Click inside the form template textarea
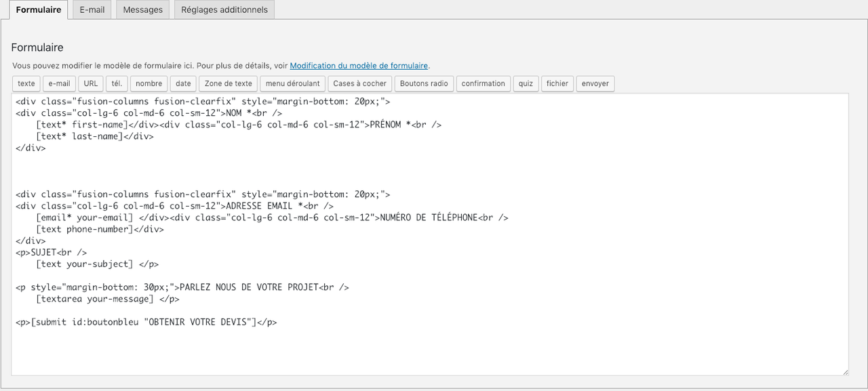The image size is (868, 391). (x=430, y=234)
